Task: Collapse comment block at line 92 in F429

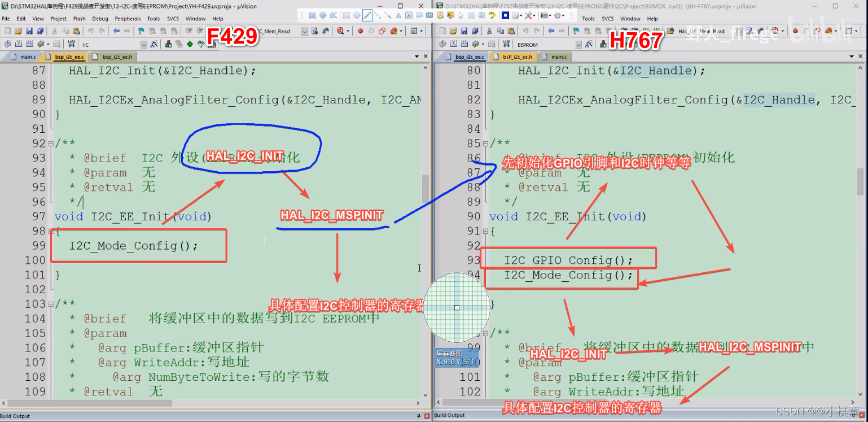Action: click(51, 143)
